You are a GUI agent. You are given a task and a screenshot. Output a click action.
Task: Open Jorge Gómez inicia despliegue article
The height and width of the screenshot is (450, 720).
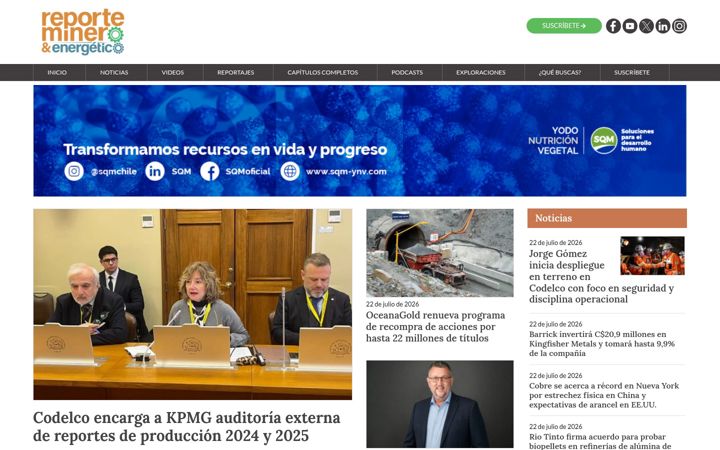point(601,276)
